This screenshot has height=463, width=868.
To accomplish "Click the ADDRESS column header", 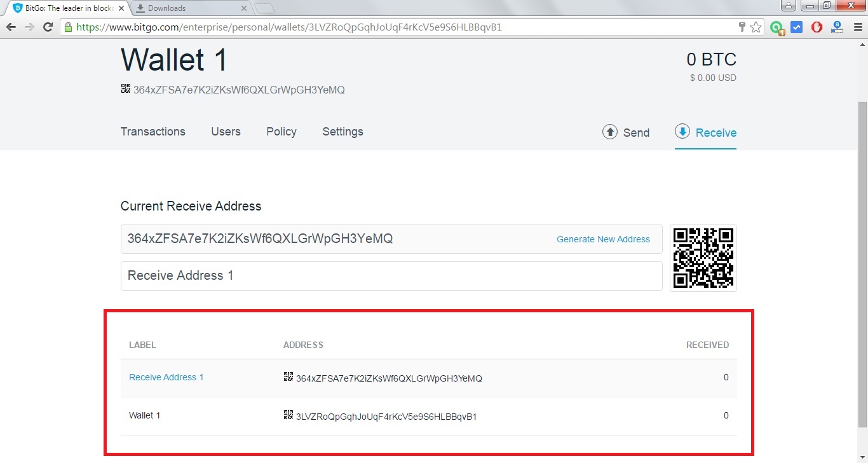I will click(303, 345).
